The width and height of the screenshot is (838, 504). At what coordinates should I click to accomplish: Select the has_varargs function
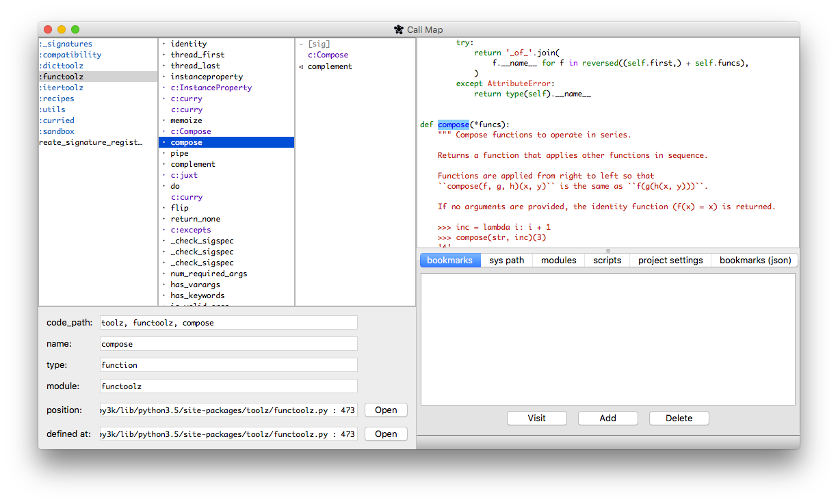tap(226, 284)
